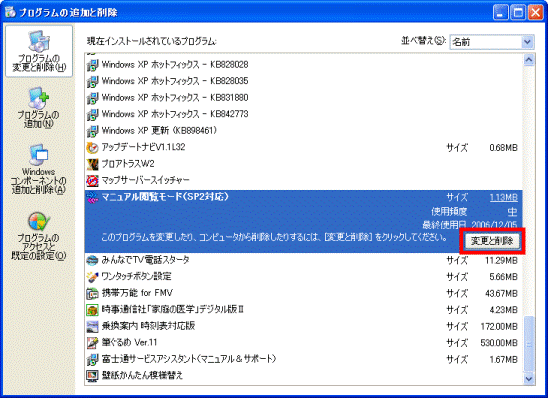This screenshot has width=548, height=398.
Task: Click みんなでTV電話スタータ icon
Action: [x=92, y=260]
